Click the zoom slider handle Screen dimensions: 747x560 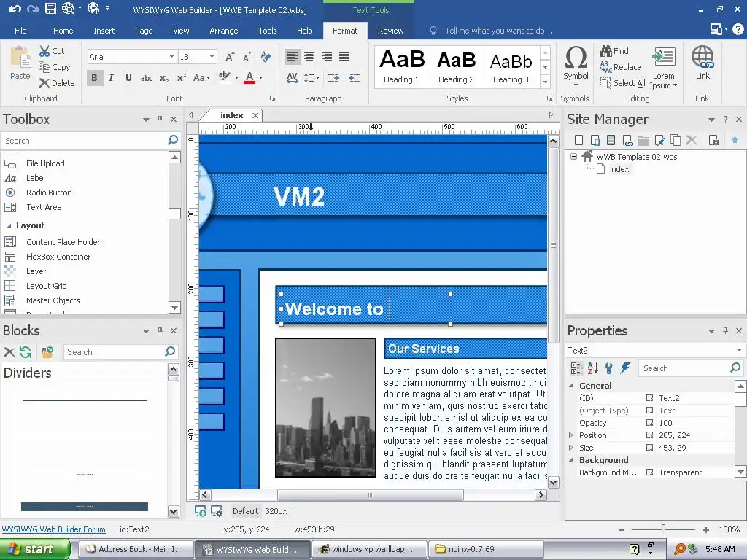(663, 529)
